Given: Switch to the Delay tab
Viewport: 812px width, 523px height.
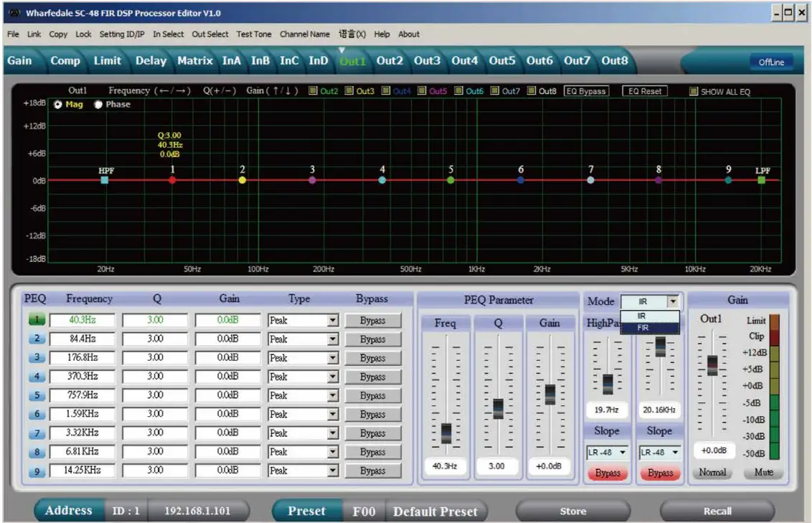Looking at the screenshot, I should (151, 61).
